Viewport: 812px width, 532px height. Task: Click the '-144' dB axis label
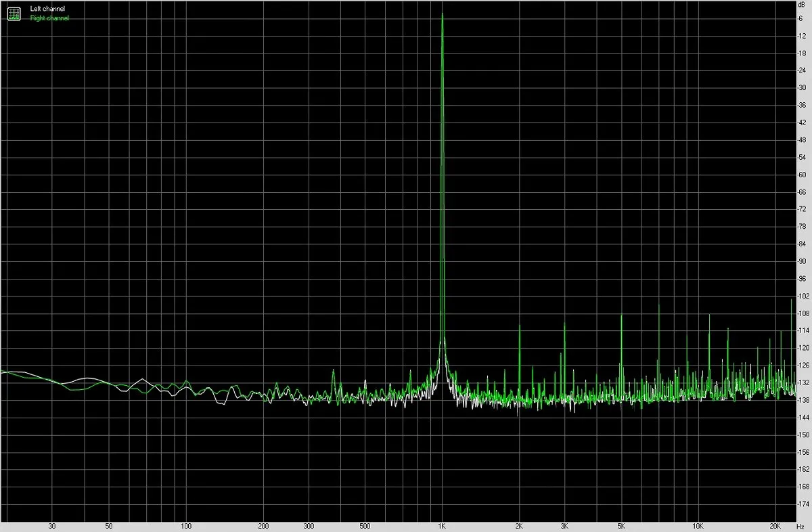804,418
